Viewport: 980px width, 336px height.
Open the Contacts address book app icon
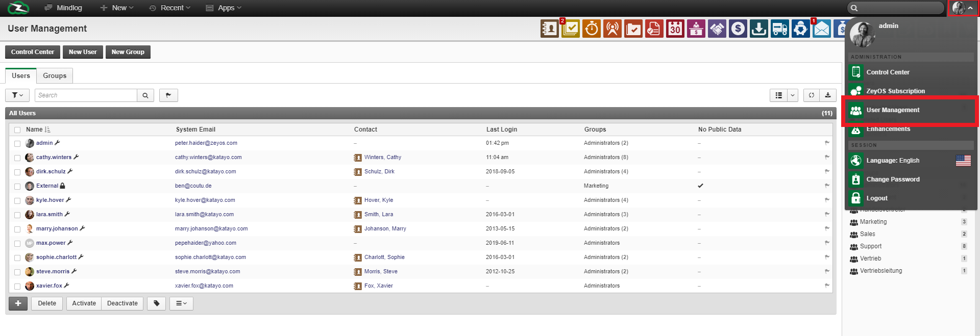pyautogui.click(x=549, y=29)
